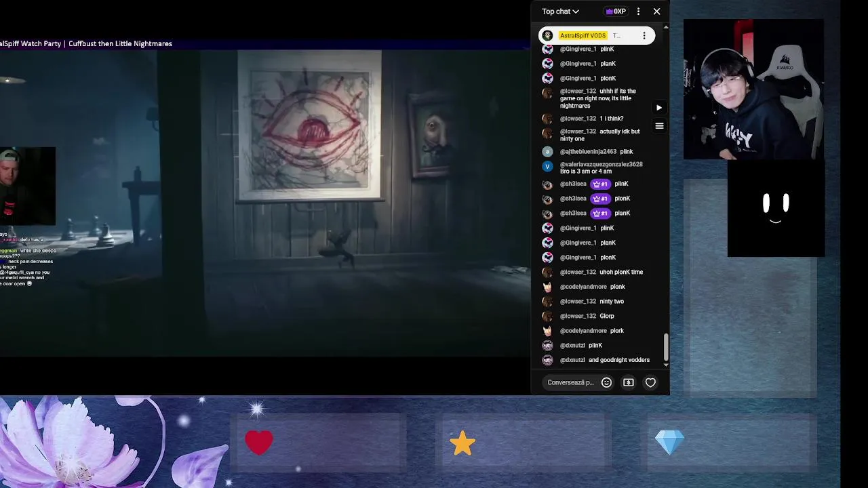This screenshot has width=868, height=488.
Task: Click the chat scrollbar thumb
Action: [x=666, y=347]
